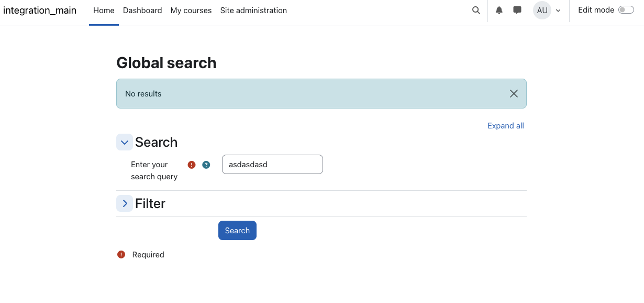The width and height of the screenshot is (644, 303).
Task: Focus the search query text field
Action: (x=272, y=164)
